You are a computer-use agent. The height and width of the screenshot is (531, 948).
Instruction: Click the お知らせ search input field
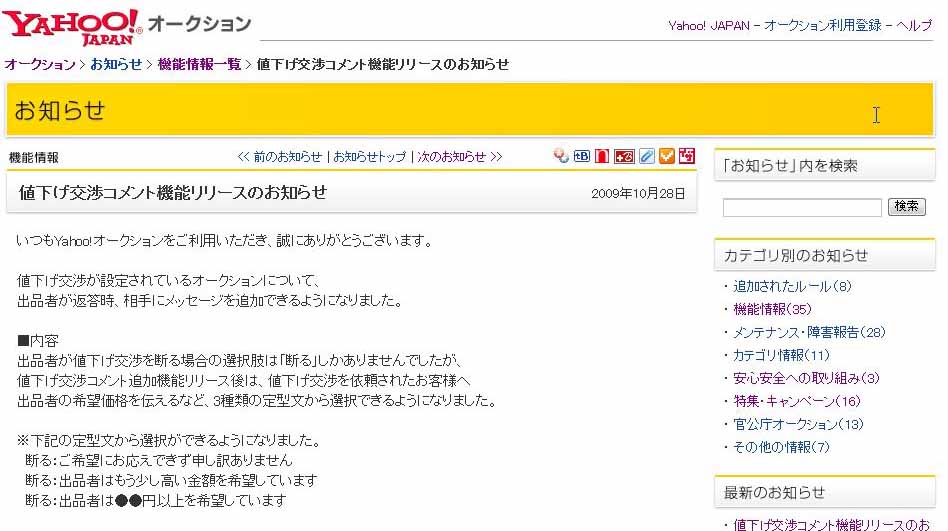point(802,207)
